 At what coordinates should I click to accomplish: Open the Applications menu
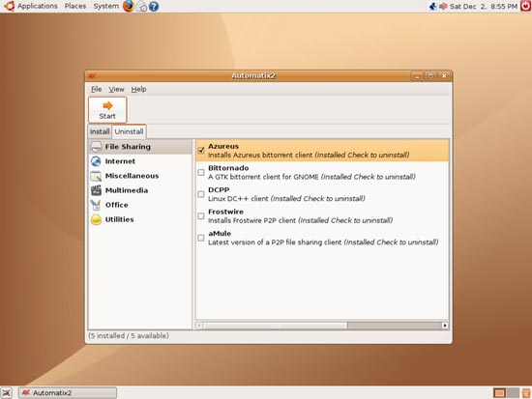(x=38, y=6)
